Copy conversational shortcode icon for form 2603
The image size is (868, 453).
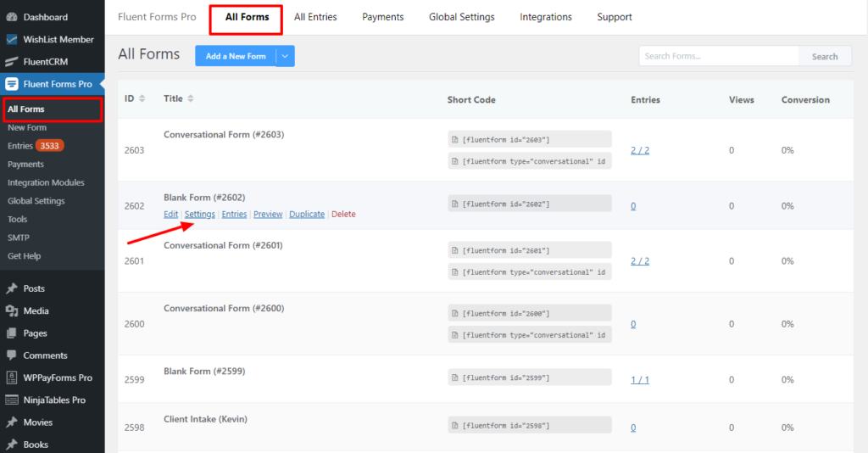point(455,161)
